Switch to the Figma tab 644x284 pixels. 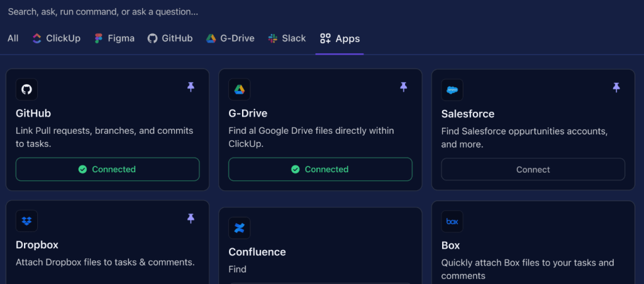(x=114, y=38)
